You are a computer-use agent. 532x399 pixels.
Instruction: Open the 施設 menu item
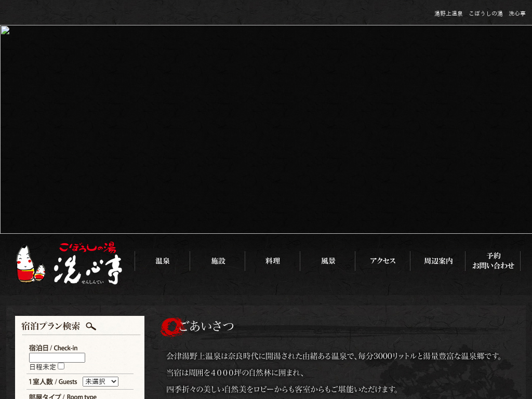[x=218, y=261]
